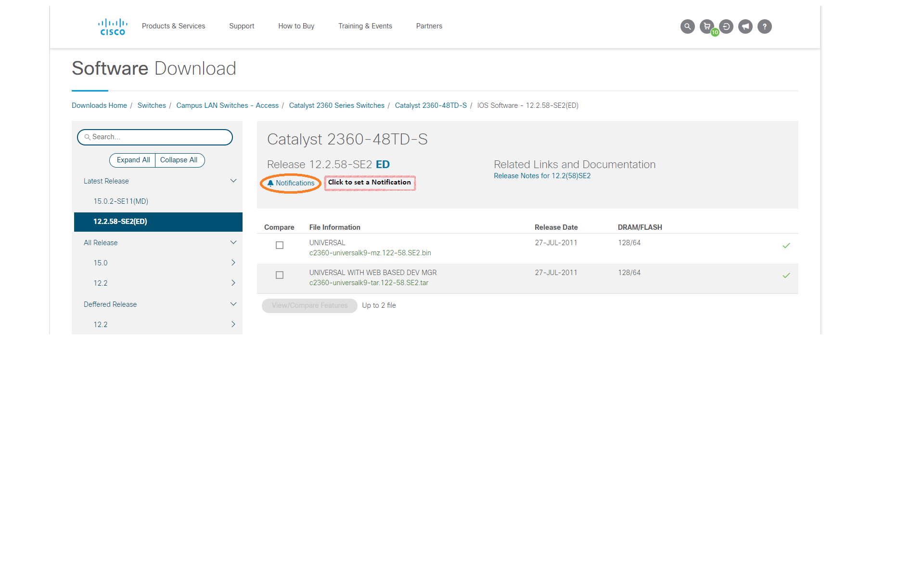924x578 pixels.
Task: Click the Collapse All button
Action: pos(180,160)
